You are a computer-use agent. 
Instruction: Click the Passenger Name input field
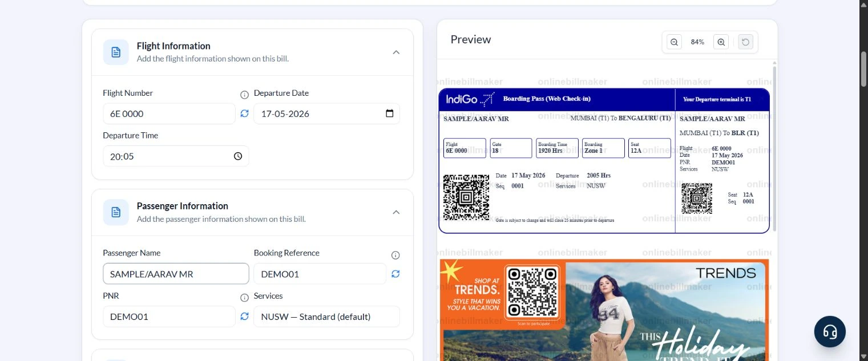[x=176, y=274]
